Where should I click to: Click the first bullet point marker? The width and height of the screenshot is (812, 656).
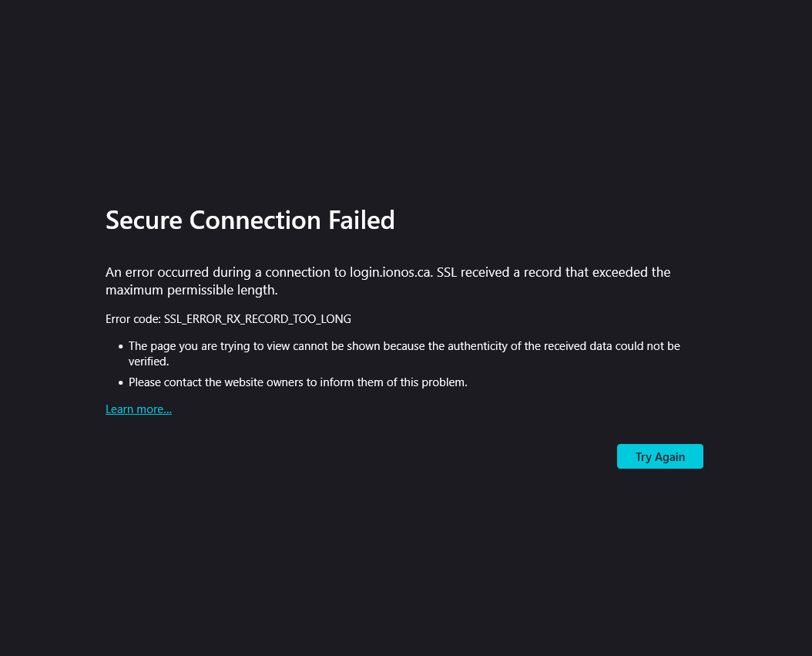point(121,347)
